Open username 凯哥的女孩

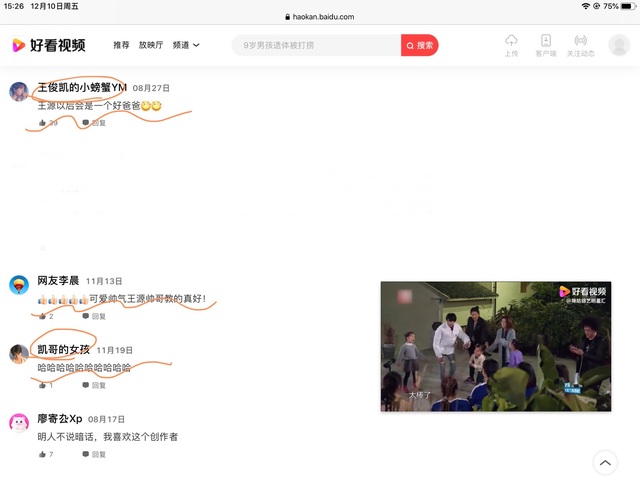tap(63, 350)
